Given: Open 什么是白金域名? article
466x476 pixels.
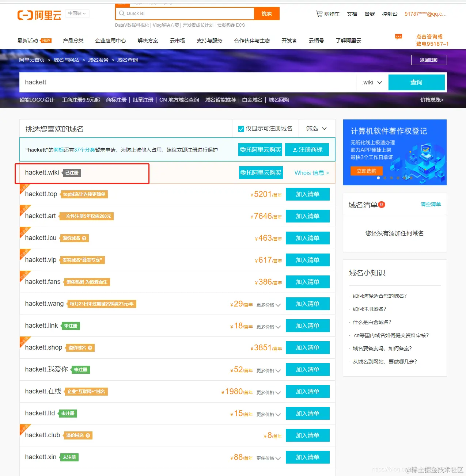Looking at the screenshot, I should point(372,322).
